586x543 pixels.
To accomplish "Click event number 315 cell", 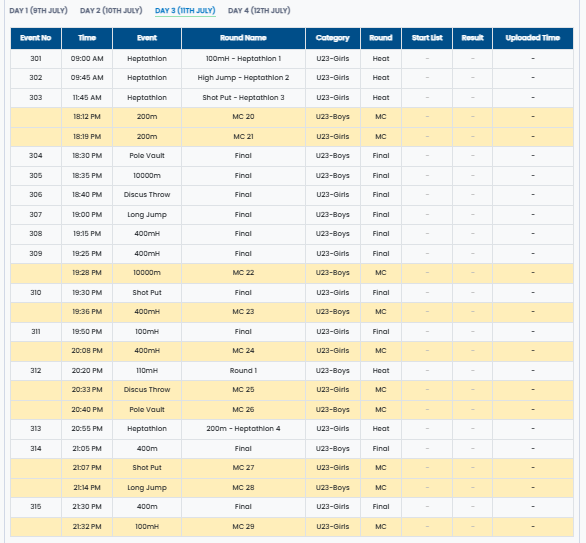I will pyautogui.click(x=36, y=507).
